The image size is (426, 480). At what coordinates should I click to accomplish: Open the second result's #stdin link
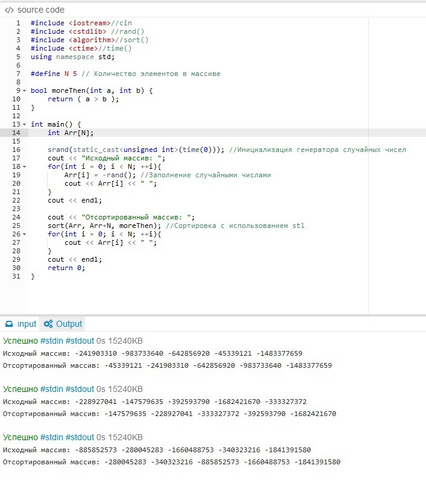click(52, 389)
